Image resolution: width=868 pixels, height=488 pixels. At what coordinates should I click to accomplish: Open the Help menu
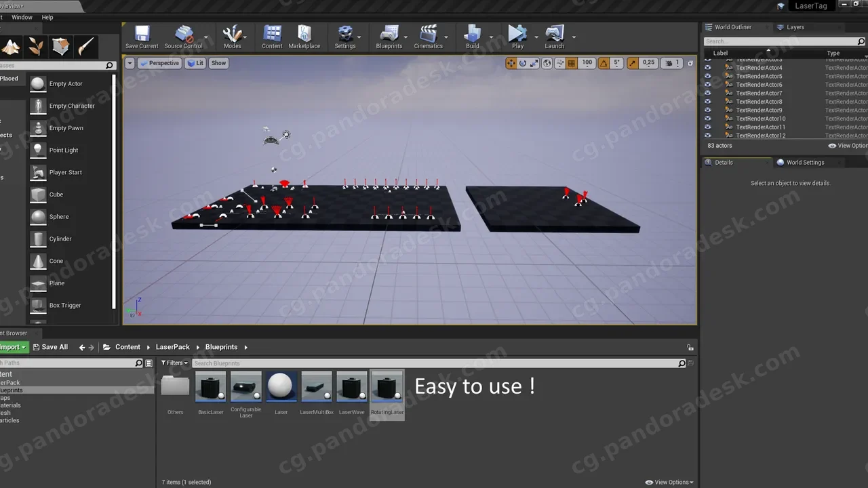(47, 17)
